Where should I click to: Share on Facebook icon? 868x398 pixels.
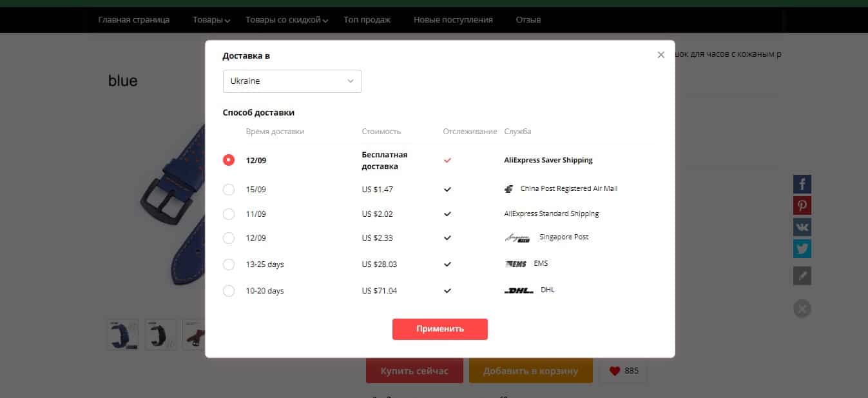802,184
